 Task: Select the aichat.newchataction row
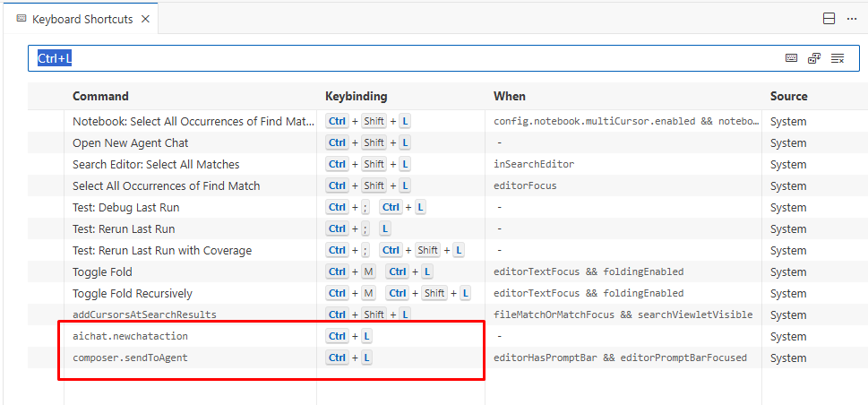130,336
